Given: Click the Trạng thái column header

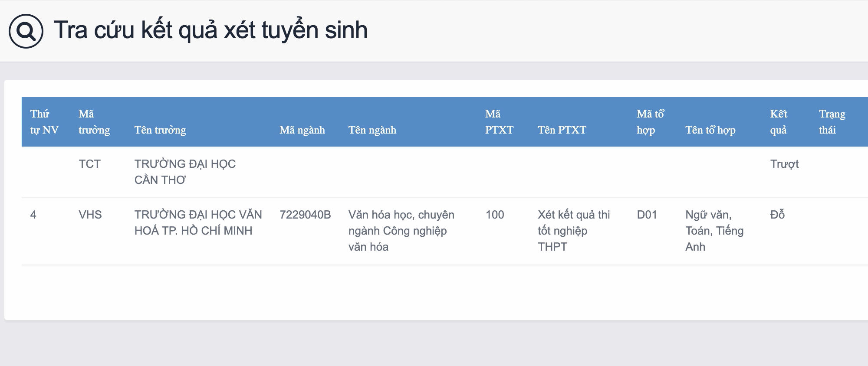Looking at the screenshot, I should 832,122.
